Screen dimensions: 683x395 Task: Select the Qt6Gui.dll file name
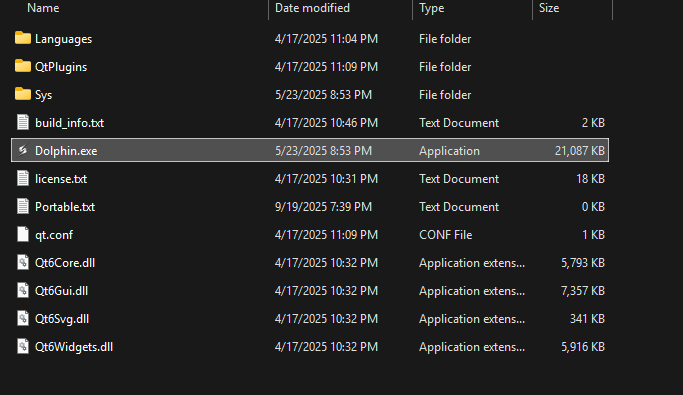coord(61,290)
